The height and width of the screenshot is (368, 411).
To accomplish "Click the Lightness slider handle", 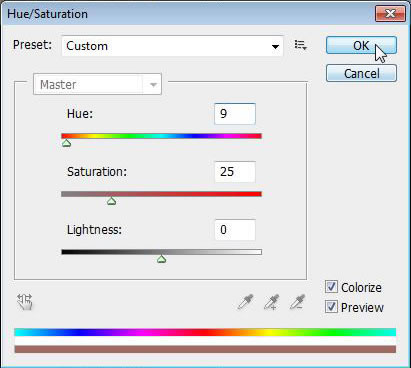I will [x=161, y=259].
